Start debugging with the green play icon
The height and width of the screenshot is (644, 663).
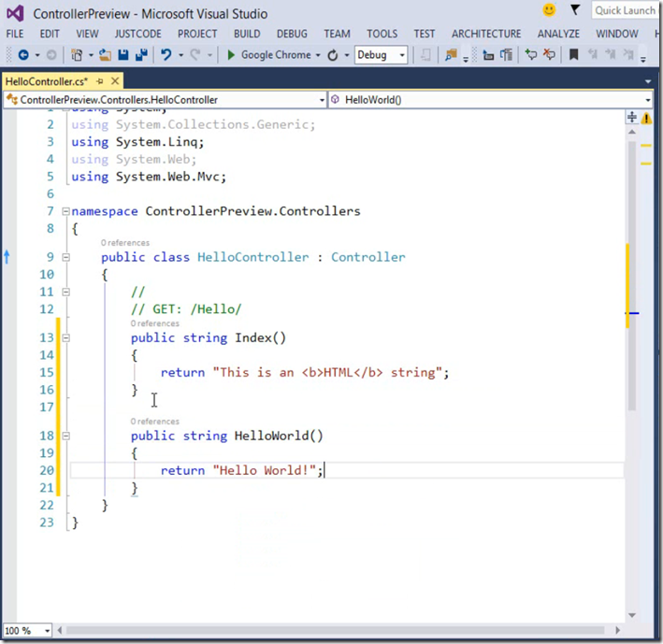[x=231, y=55]
